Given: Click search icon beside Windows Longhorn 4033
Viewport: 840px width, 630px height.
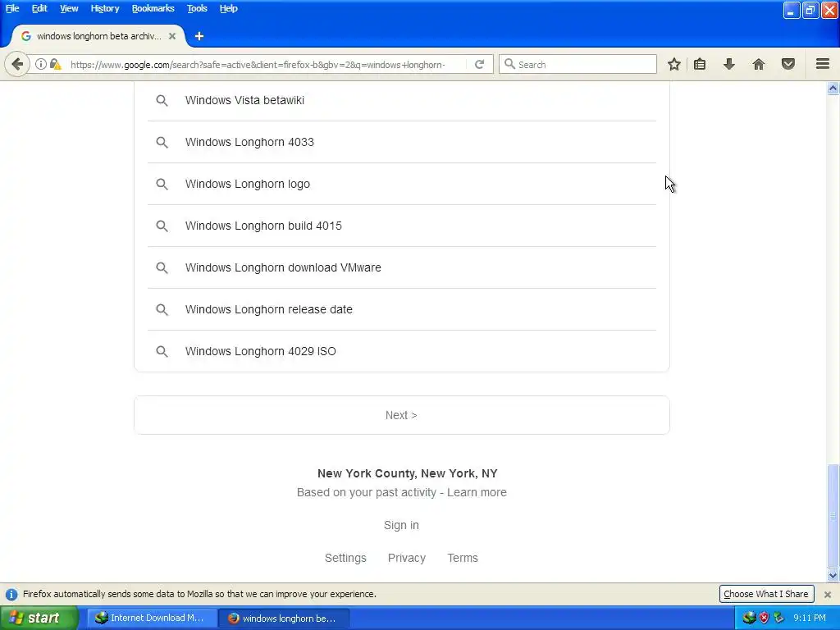Looking at the screenshot, I should click(x=162, y=142).
